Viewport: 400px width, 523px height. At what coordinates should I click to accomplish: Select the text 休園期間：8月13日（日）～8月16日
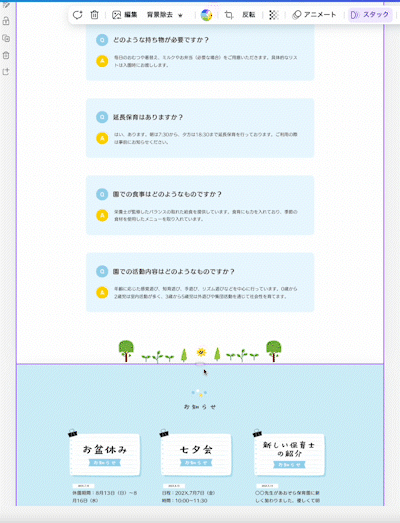(105, 496)
